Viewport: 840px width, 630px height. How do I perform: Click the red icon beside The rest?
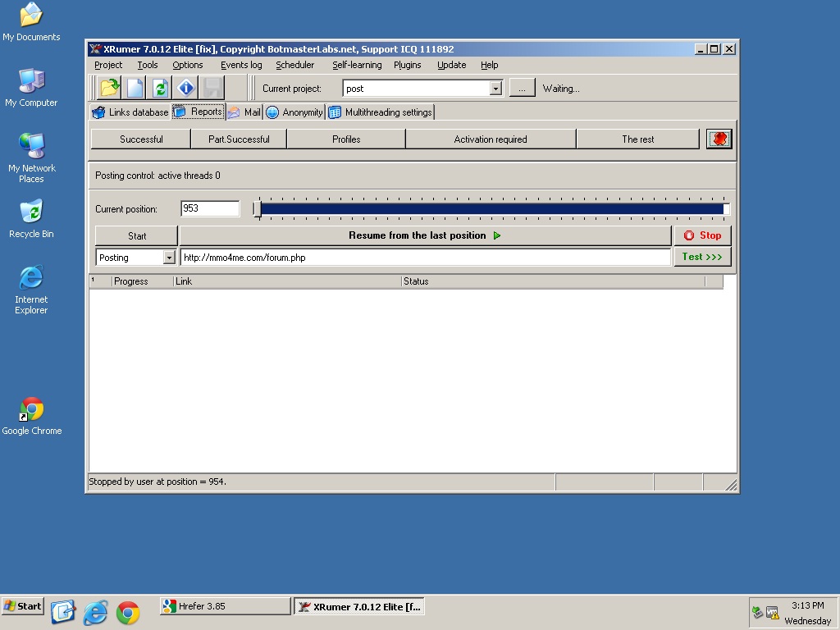click(719, 139)
